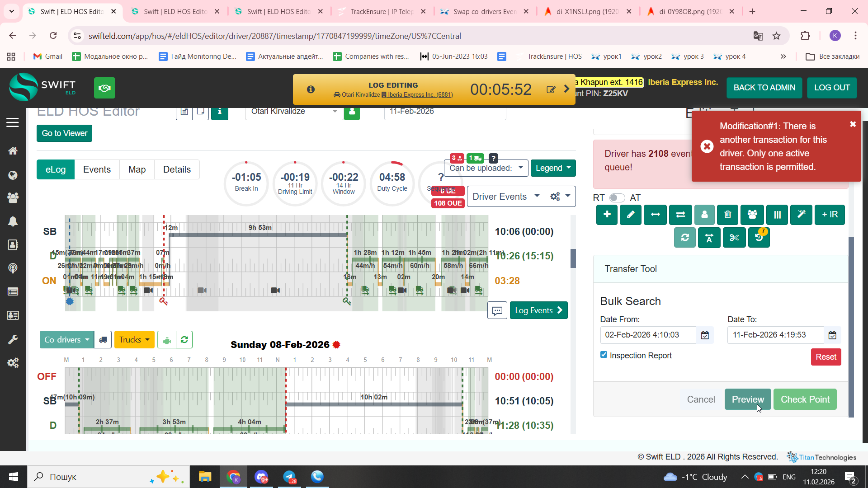Click the swap arrows tool icon
This screenshot has width=868, height=488.
pos(680,215)
